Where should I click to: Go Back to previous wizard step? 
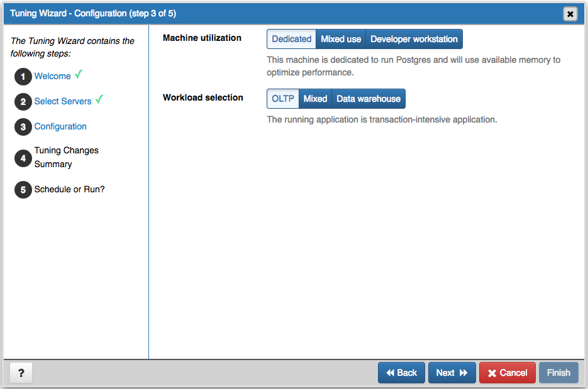pyautogui.click(x=401, y=373)
